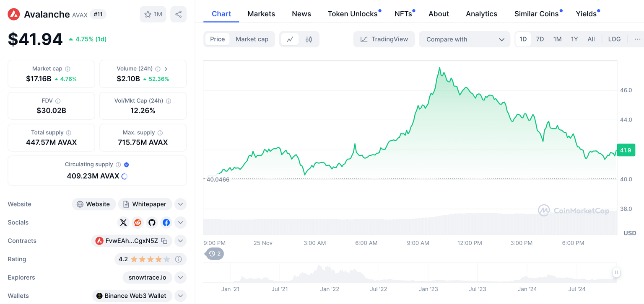Switch to the Markets tab

[x=261, y=14]
